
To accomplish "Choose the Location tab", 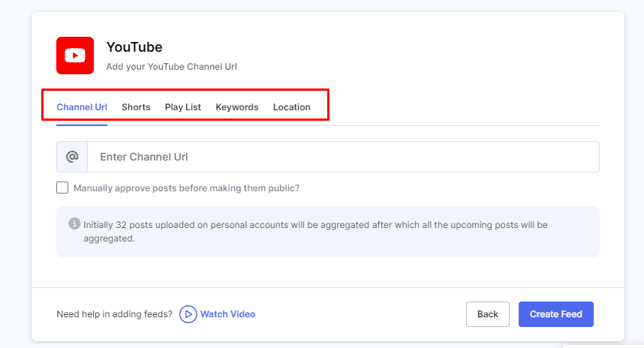I will pos(291,107).
